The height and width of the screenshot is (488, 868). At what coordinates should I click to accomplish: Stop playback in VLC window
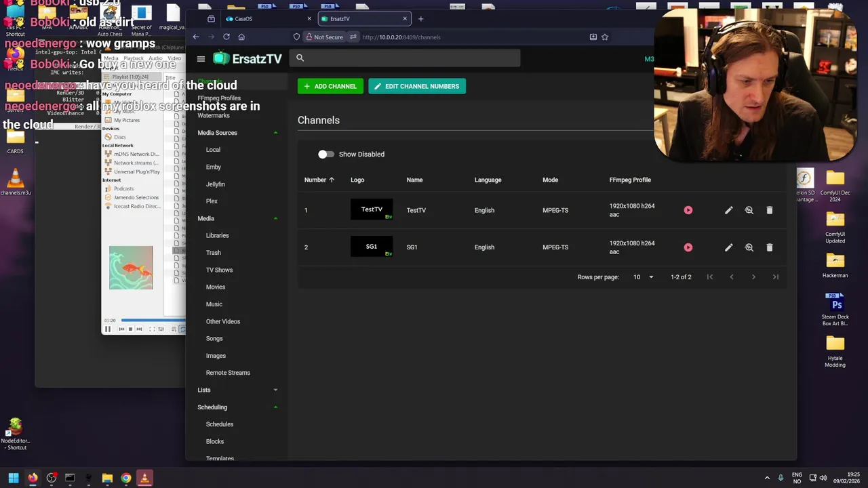(x=130, y=329)
